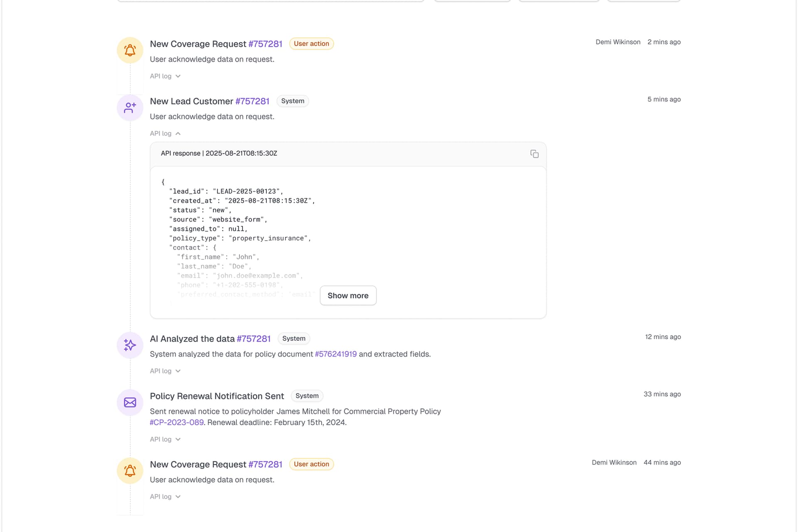Expand API log under Policy Renewal Notification Sent
This screenshot has width=798, height=532.
click(165, 439)
